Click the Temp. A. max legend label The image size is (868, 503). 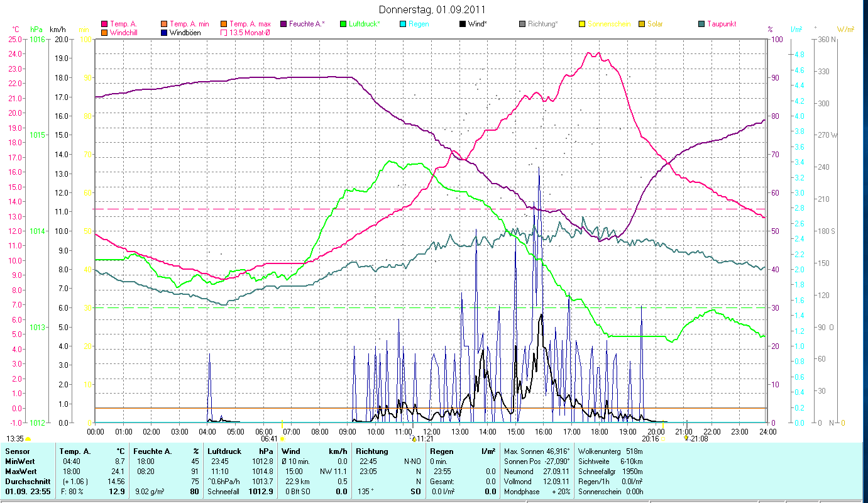[250, 24]
